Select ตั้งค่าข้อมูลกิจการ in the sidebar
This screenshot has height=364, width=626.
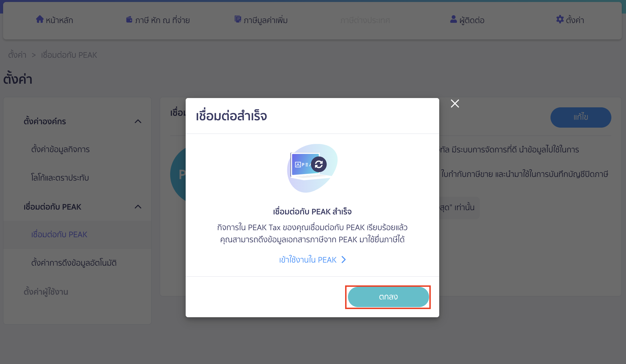point(60,149)
